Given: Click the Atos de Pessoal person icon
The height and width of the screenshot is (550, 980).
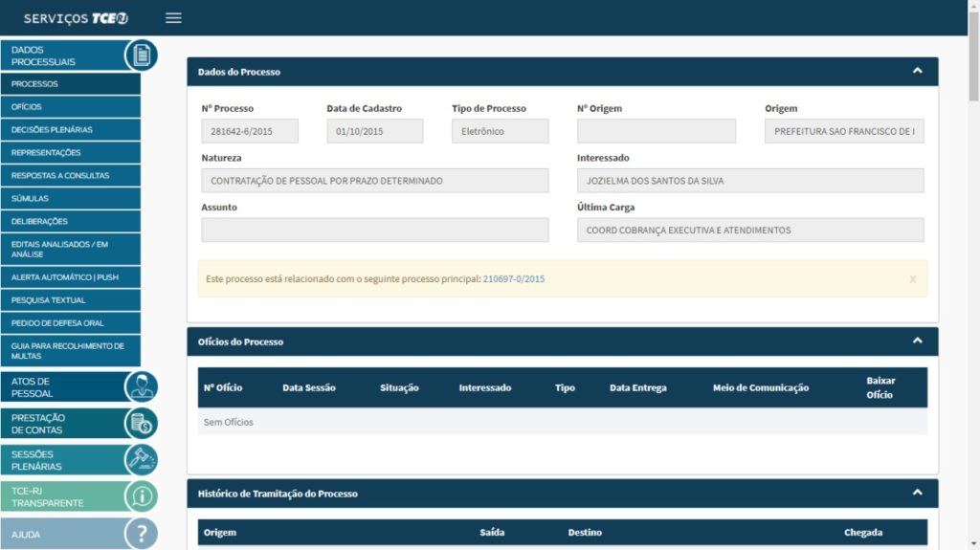Looking at the screenshot, I should tap(142, 386).
